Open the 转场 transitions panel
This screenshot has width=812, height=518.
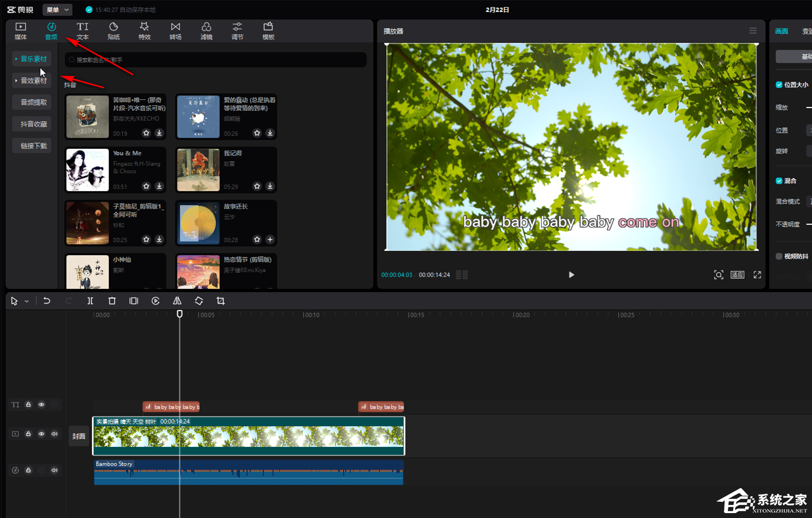(175, 31)
